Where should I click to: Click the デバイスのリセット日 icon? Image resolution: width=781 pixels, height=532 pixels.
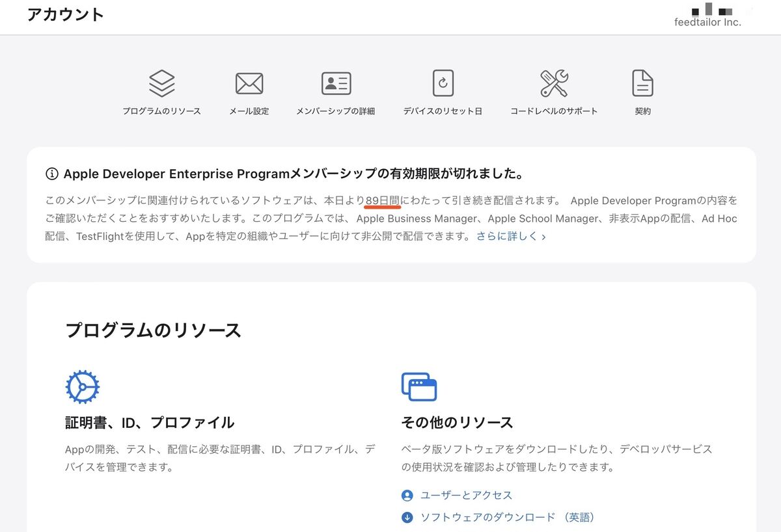443,83
